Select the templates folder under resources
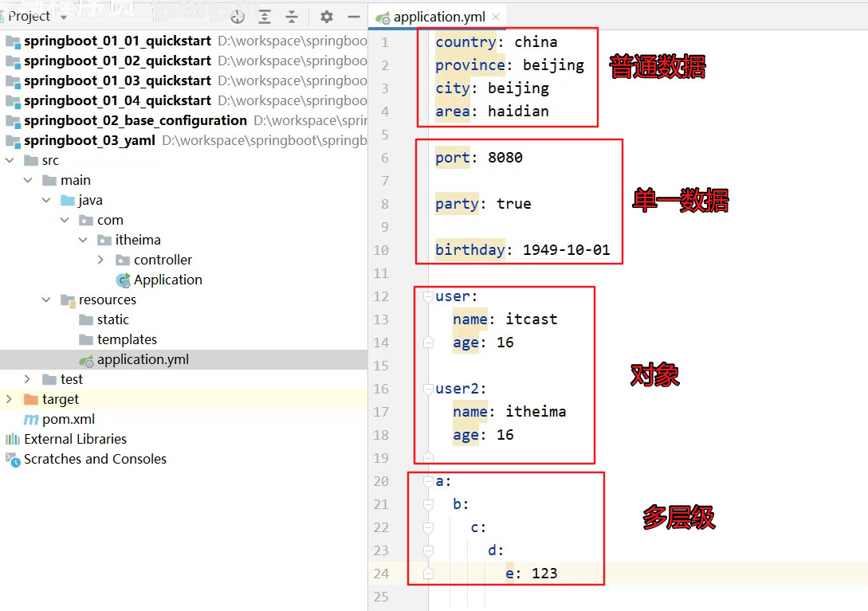The image size is (868, 611). (x=128, y=339)
